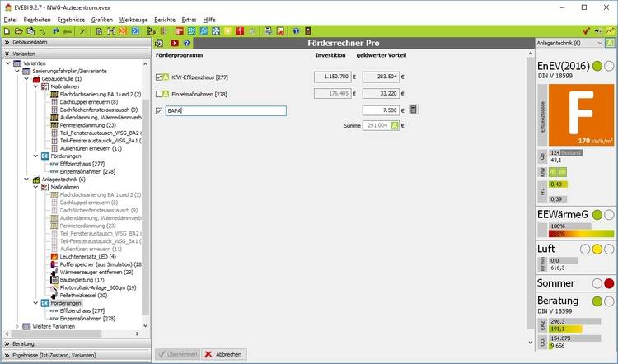618x364 pixels.
Task: Uncheck the KfW-Effizienzhaus [277] checkbox
Action: point(159,77)
